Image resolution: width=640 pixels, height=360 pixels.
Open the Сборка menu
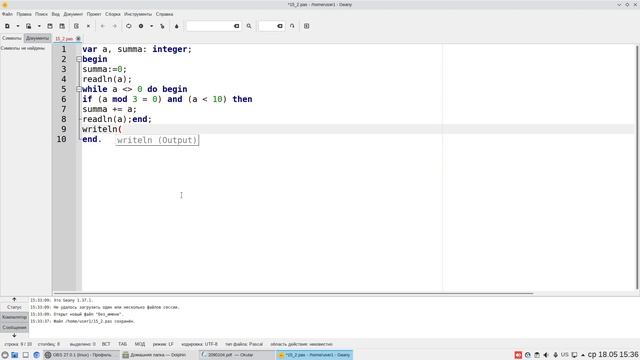113,14
